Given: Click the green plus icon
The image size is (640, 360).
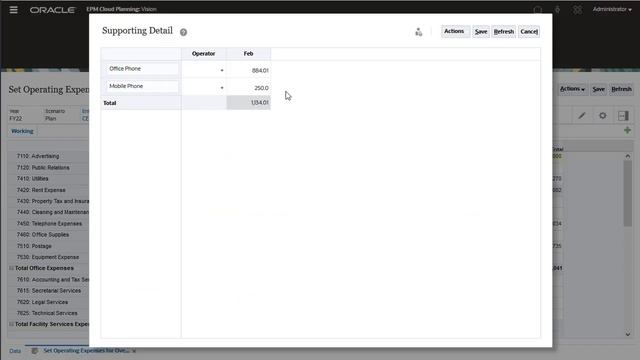Looking at the screenshot, I should pyautogui.click(x=627, y=130).
